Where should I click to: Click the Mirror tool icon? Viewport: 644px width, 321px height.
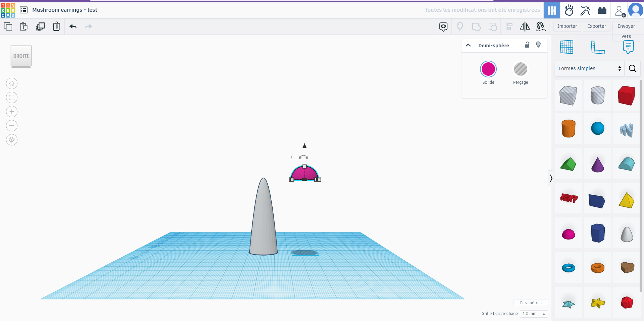(x=525, y=26)
